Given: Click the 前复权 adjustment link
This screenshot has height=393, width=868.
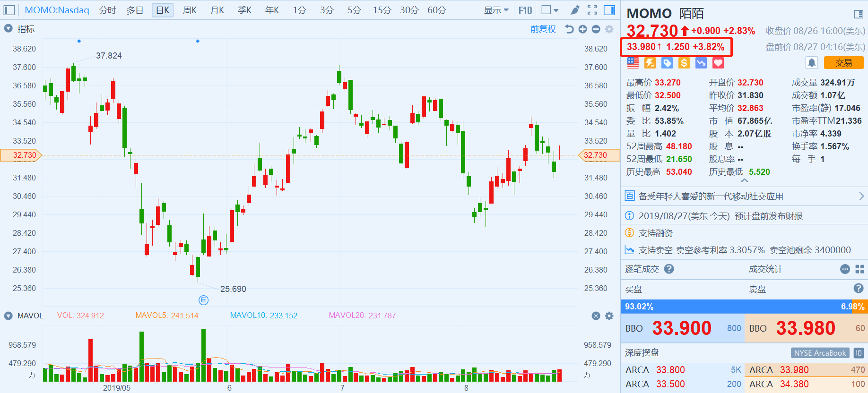Looking at the screenshot, I should 543,29.
